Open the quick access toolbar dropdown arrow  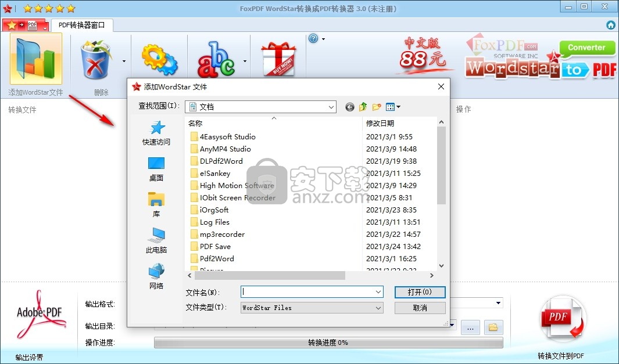click(45, 28)
